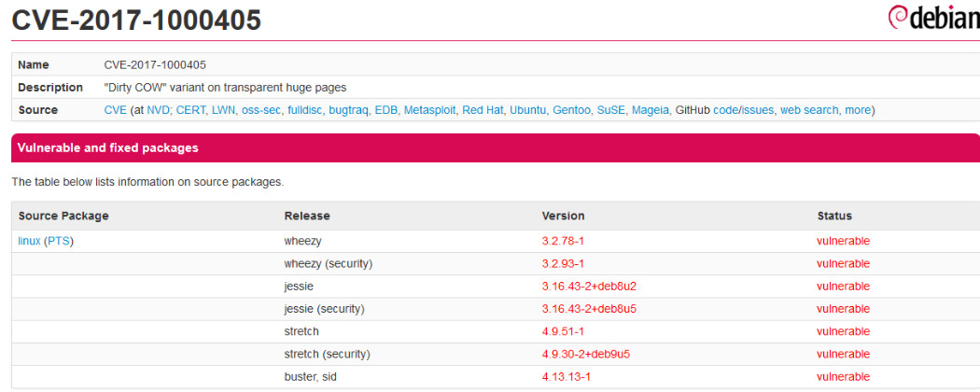
Task: Select version 3.2.93-1
Action: pyautogui.click(x=563, y=264)
